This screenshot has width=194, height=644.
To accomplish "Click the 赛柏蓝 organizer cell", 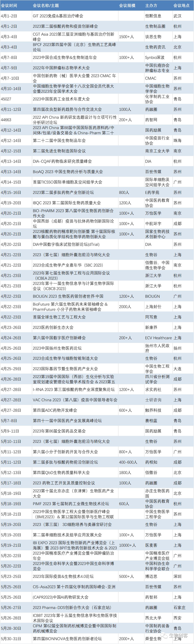I will coord(151,421).
